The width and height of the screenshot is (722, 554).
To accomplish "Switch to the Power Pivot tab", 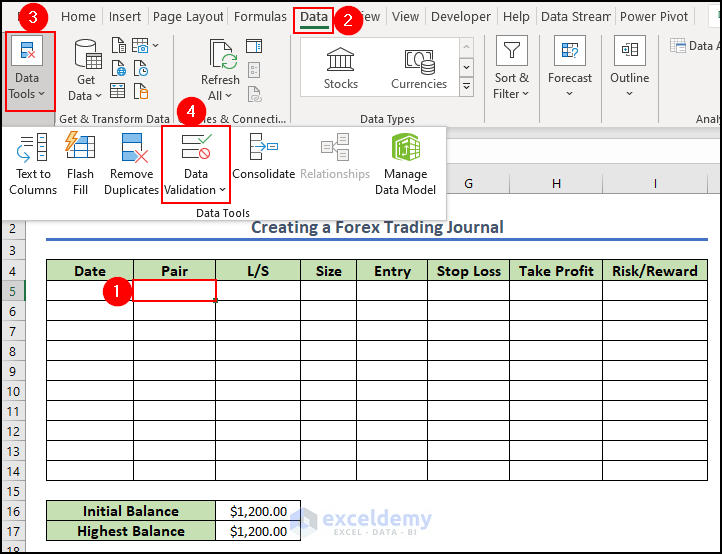I will tap(654, 17).
